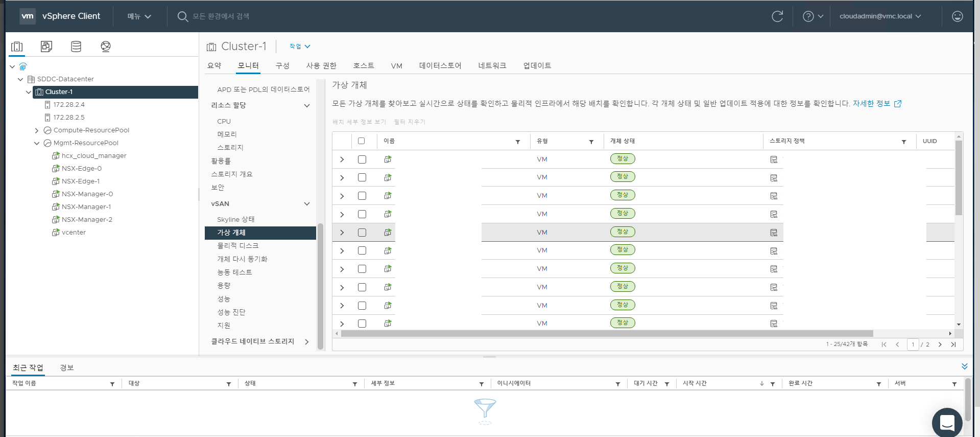The image size is (980, 437).
Task: Switch to 데이터스토어 tab
Action: pos(440,65)
